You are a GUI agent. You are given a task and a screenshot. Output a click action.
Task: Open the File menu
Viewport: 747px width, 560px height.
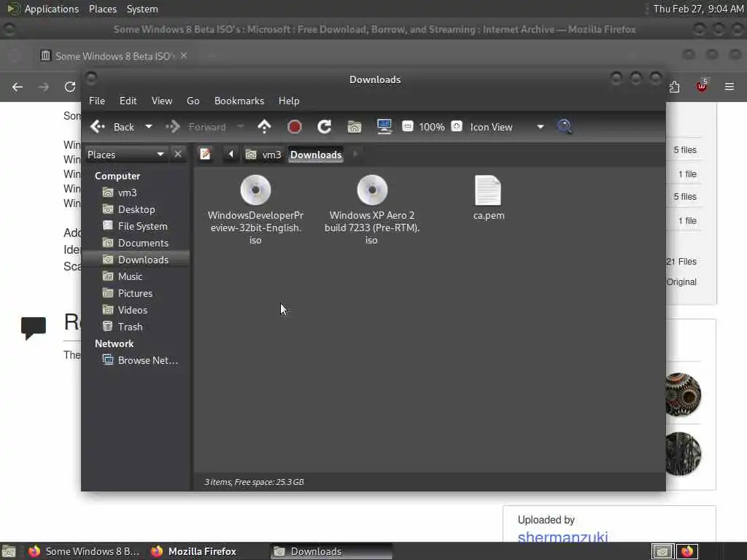[x=97, y=101]
